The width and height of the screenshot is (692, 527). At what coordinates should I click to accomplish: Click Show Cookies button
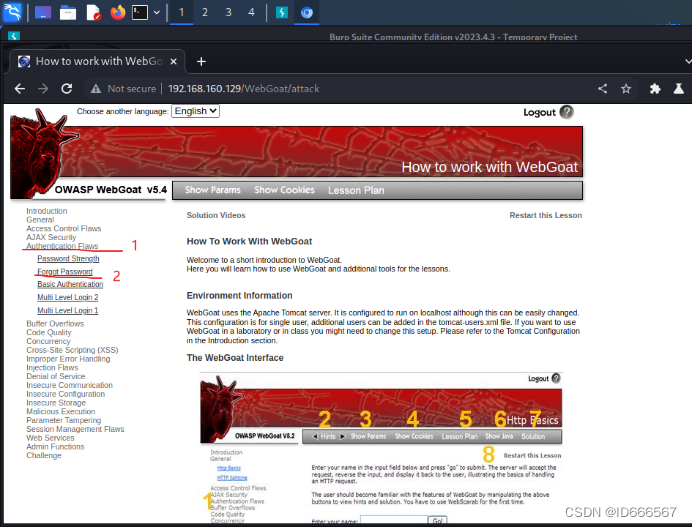tap(284, 190)
